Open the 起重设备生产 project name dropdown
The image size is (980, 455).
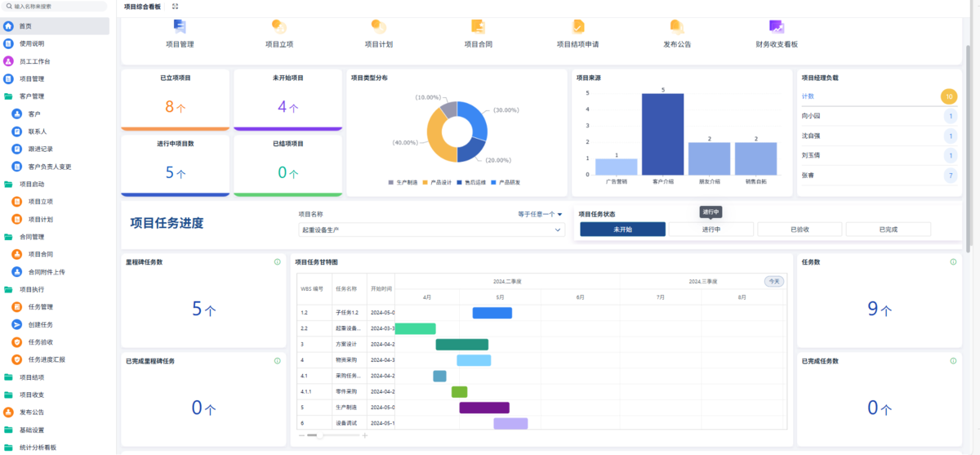pyautogui.click(x=431, y=230)
